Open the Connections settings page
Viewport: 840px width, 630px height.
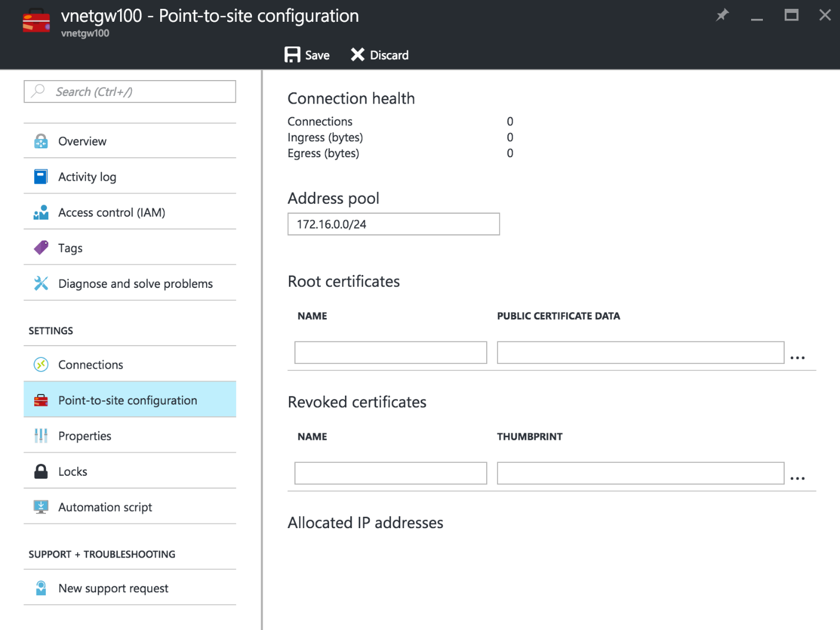tap(91, 365)
